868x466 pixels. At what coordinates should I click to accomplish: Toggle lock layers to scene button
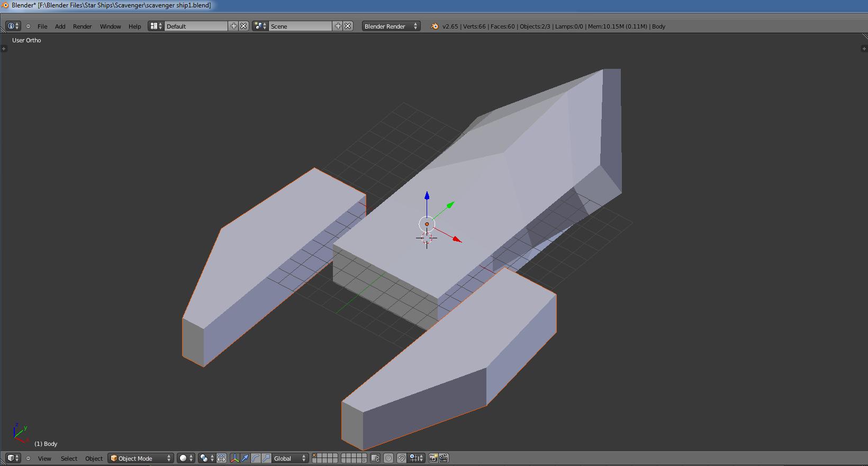pyautogui.click(x=375, y=458)
